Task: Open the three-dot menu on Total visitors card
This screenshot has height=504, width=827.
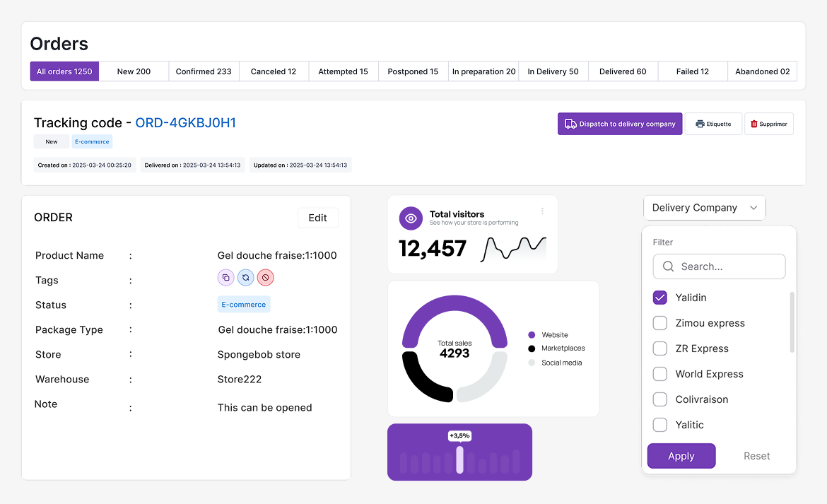Action: (x=542, y=211)
